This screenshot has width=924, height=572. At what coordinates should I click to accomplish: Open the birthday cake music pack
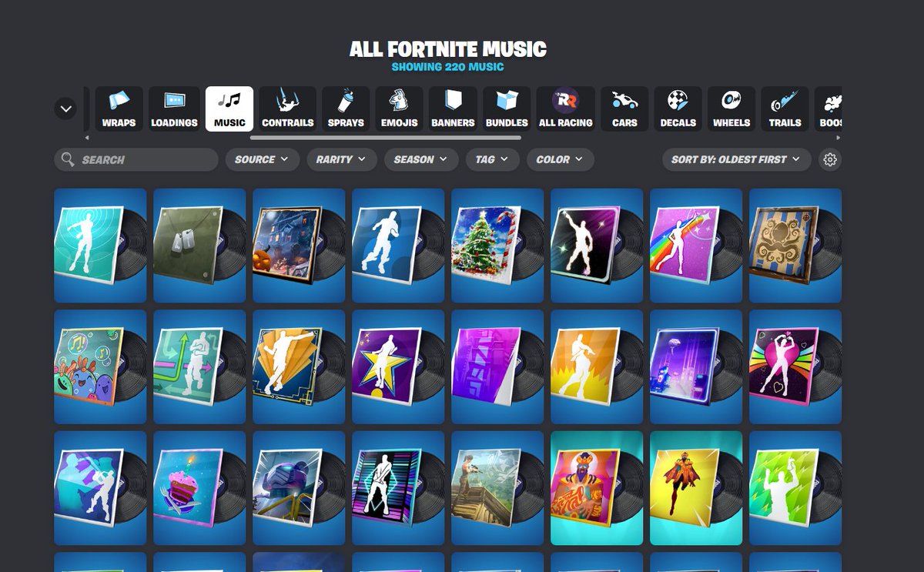click(199, 488)
